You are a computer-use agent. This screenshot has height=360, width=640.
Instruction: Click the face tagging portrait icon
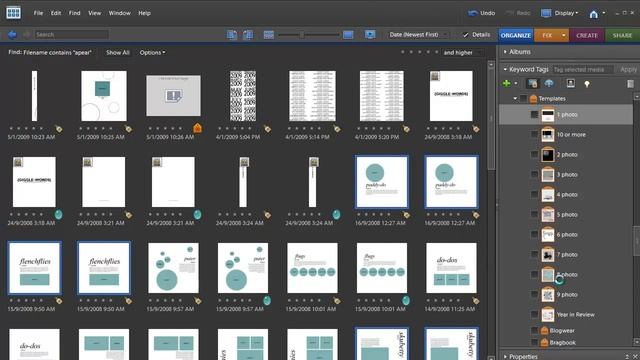click(570, 84)
